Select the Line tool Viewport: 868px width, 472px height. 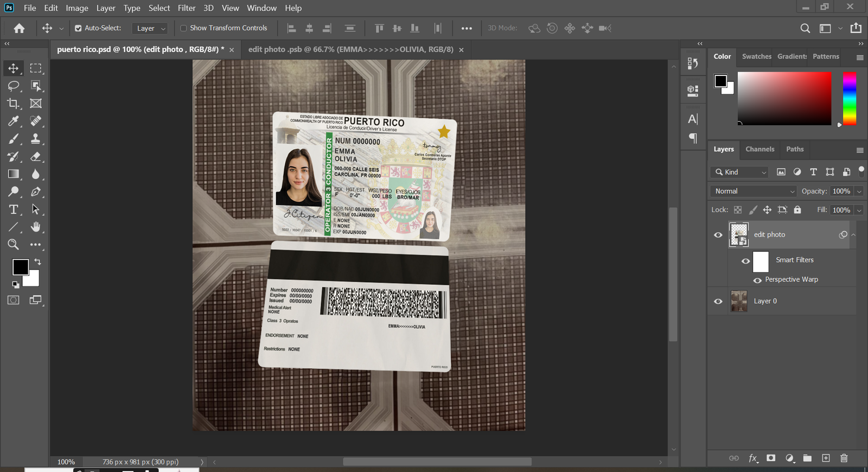(x=13, y=227)
